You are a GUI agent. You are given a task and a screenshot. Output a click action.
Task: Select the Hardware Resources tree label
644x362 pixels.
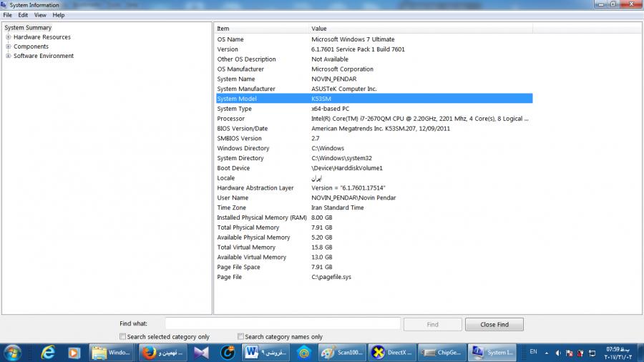(x=42, y=37)
